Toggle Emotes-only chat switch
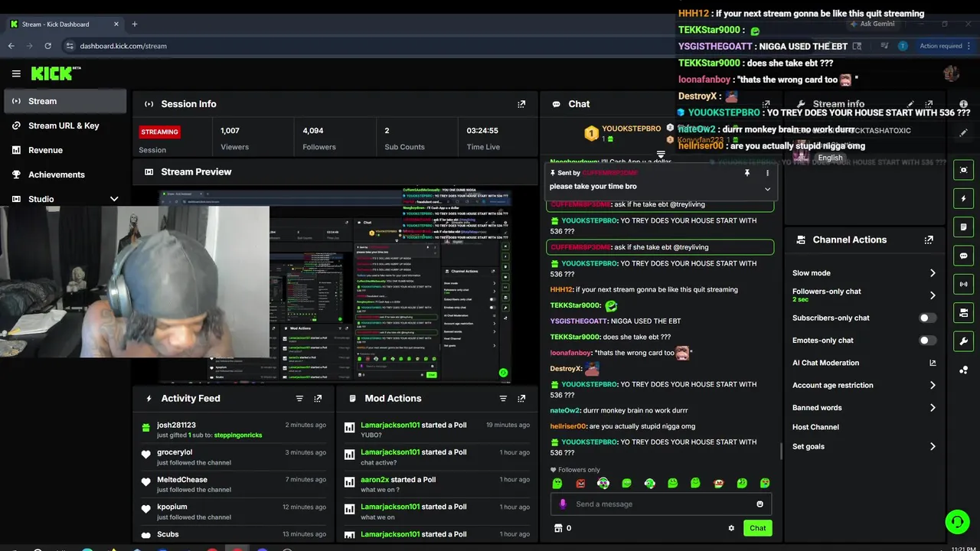 coord(927,341)
